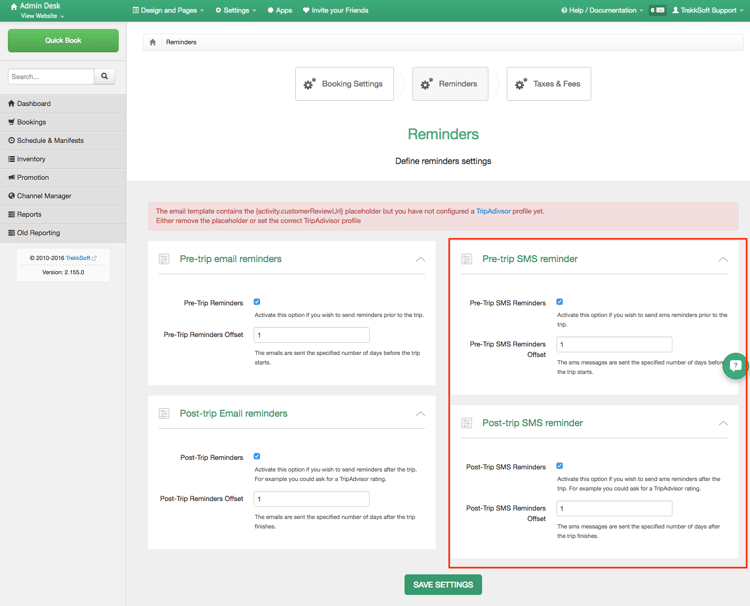Click the search magnifier button
Viewport: 750px width, 606px height.
(x=105, y=76)
